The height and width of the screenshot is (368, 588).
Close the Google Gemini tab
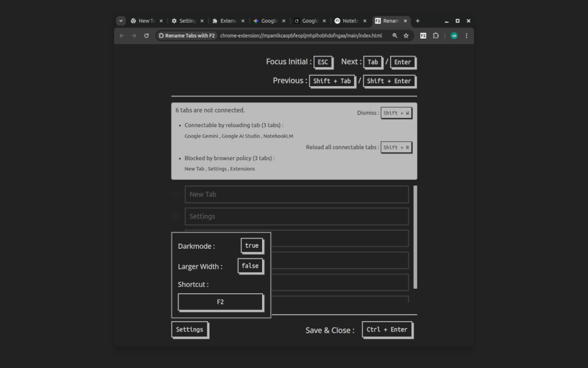point(284,21)
